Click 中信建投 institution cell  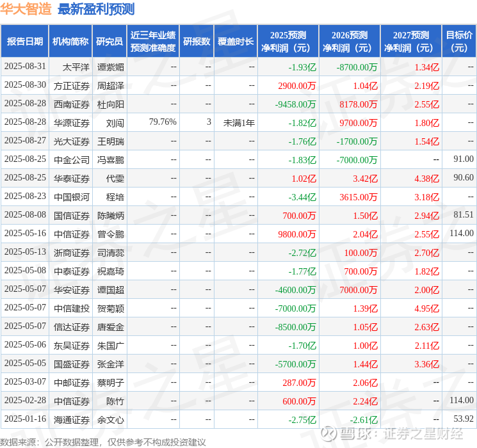tap(72, 308)
